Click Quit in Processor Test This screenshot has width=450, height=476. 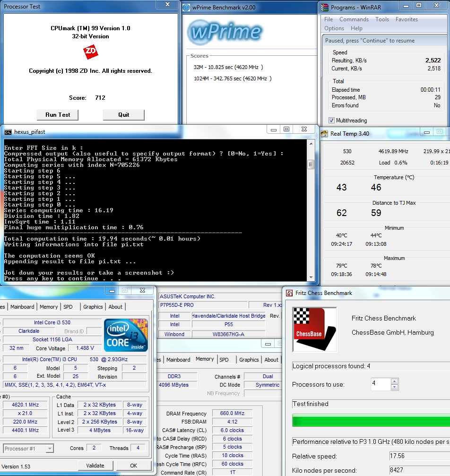pyautogui.click(x=123, y=115)
